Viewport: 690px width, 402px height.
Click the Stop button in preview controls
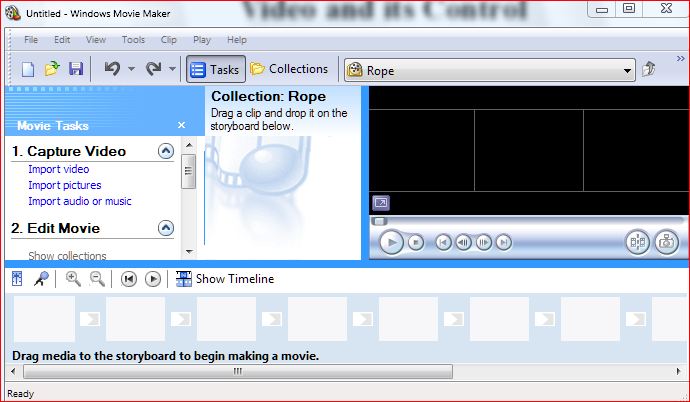(x=415, y=242)
